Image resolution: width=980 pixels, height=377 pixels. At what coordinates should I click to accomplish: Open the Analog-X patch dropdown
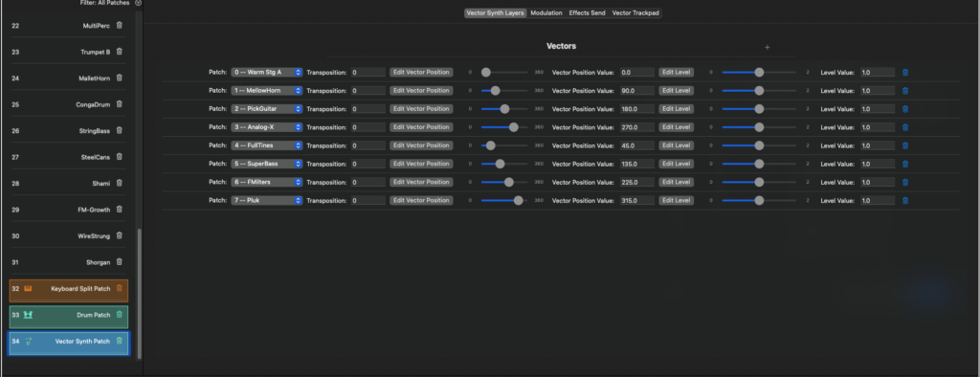pyautogui.click(x=267, y=127)
